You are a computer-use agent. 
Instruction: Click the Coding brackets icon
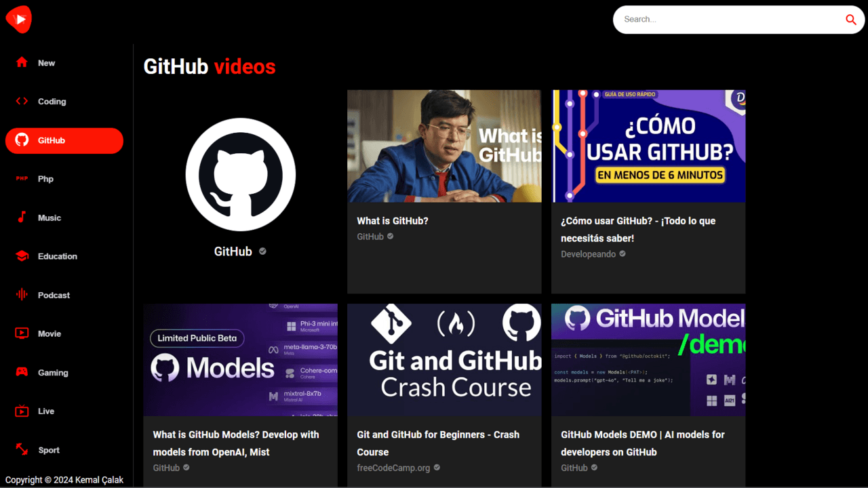pyautogui.click(x=22, y=101)
